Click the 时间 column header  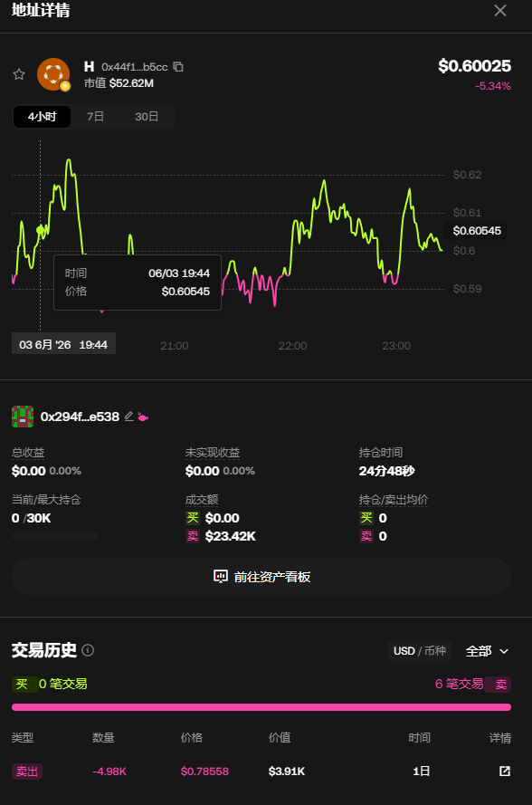coord(419,738)
